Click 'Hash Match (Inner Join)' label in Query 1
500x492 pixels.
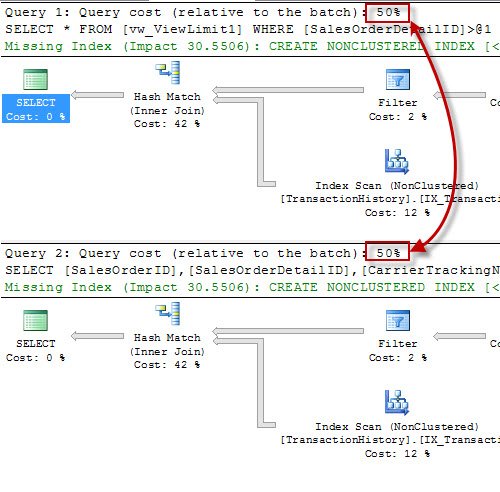click(x=167, y=104)
